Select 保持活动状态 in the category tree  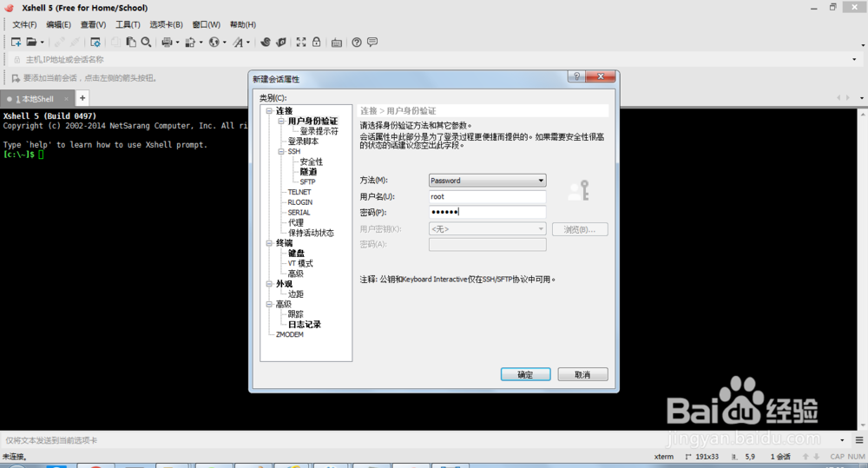[311, 233]
